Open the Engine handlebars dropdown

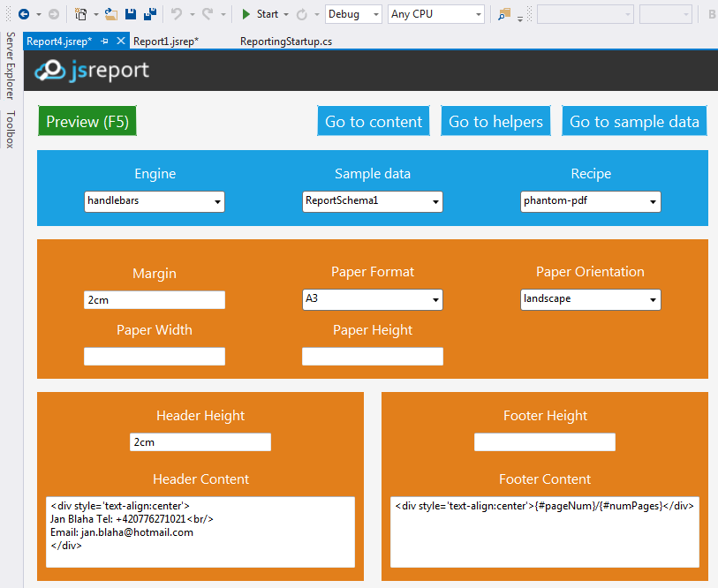[x=155, y=201]
